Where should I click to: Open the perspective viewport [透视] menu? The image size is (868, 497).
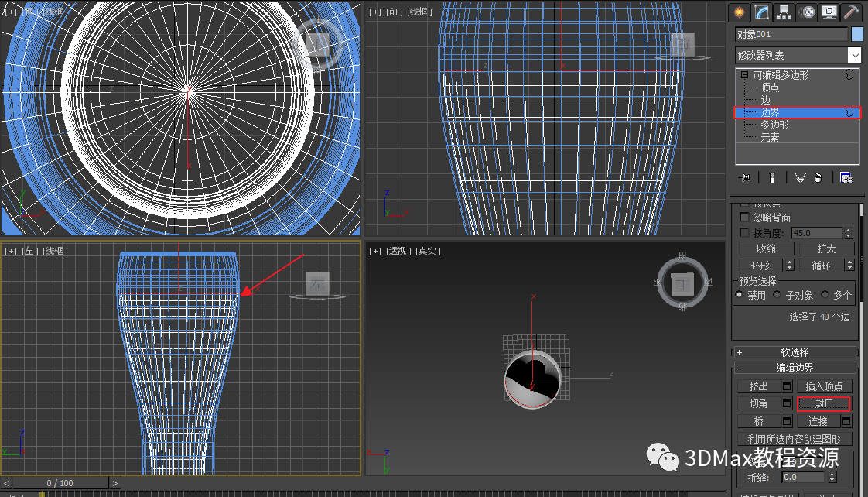point(398,251)
